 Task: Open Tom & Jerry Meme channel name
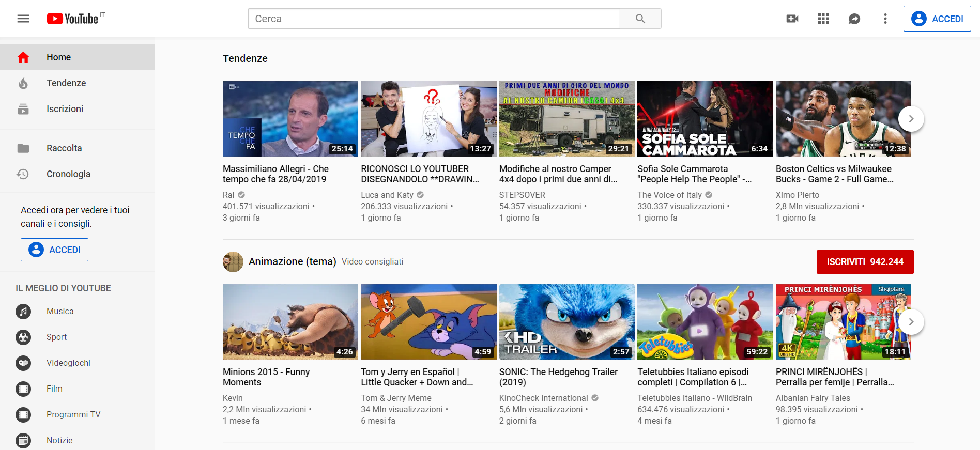point(396,398)
